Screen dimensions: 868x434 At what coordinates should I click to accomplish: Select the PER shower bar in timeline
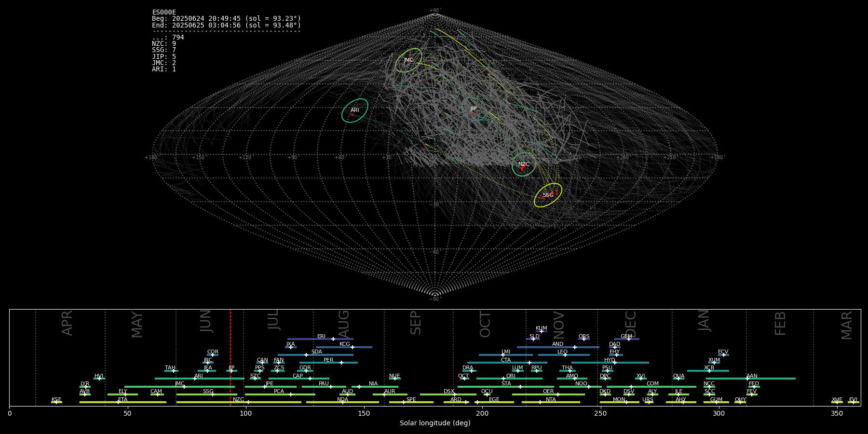pos(328,363)
